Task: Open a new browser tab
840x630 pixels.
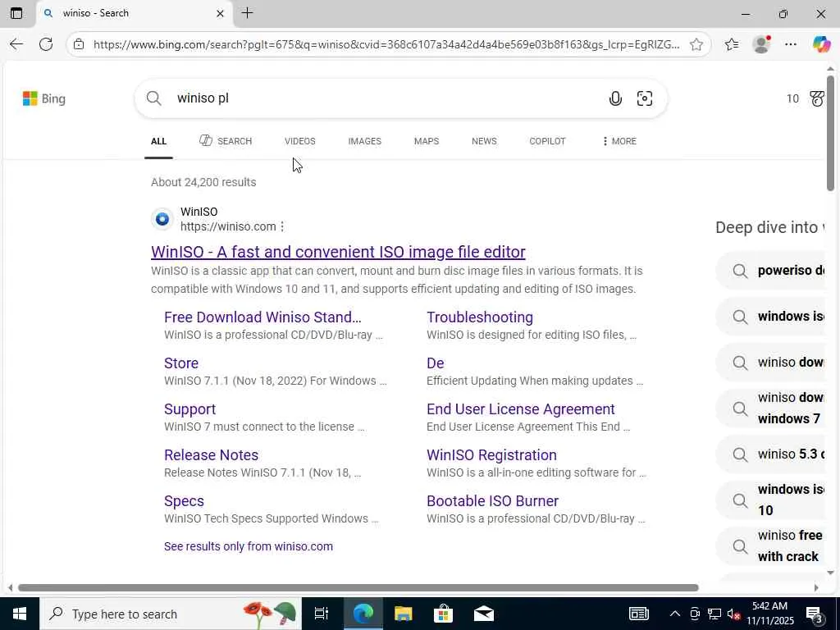Action: pos(247,13)
